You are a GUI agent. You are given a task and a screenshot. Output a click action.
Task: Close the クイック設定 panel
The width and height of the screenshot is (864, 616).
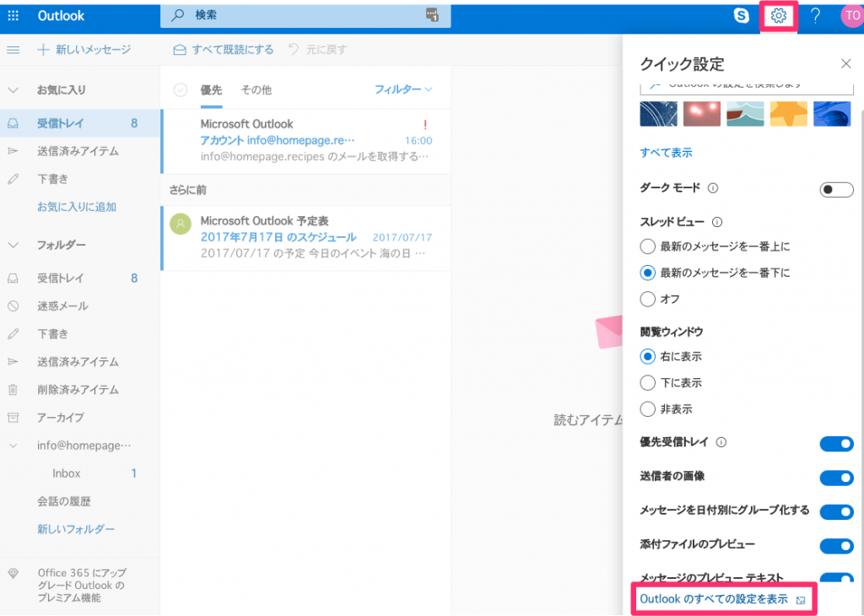845,64
